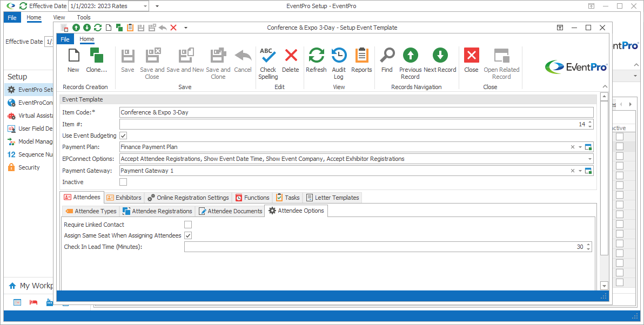Open Reports from the ribbon

tap(361, 60)
